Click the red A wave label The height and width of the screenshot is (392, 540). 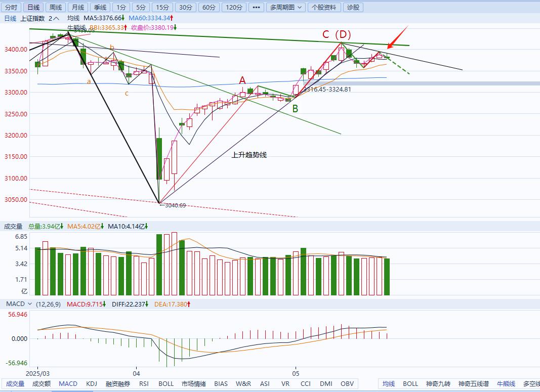[x=242, y=80]
